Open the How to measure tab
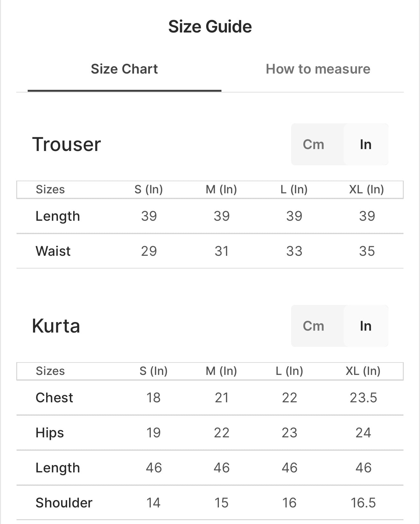 (318, 69)
